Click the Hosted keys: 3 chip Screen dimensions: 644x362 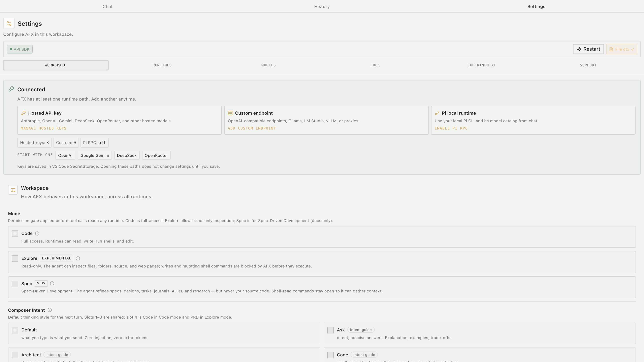[34, 143]
